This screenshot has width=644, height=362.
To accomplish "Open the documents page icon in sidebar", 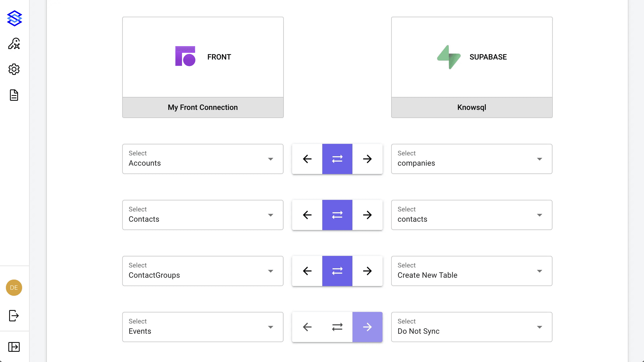I will click(14, 95).
